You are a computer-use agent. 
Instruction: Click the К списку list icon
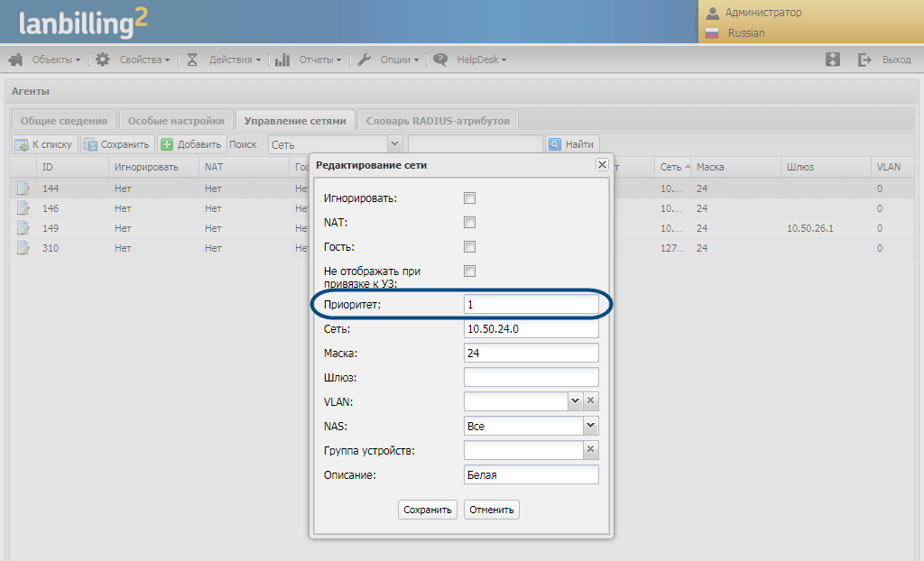(22, 144)
